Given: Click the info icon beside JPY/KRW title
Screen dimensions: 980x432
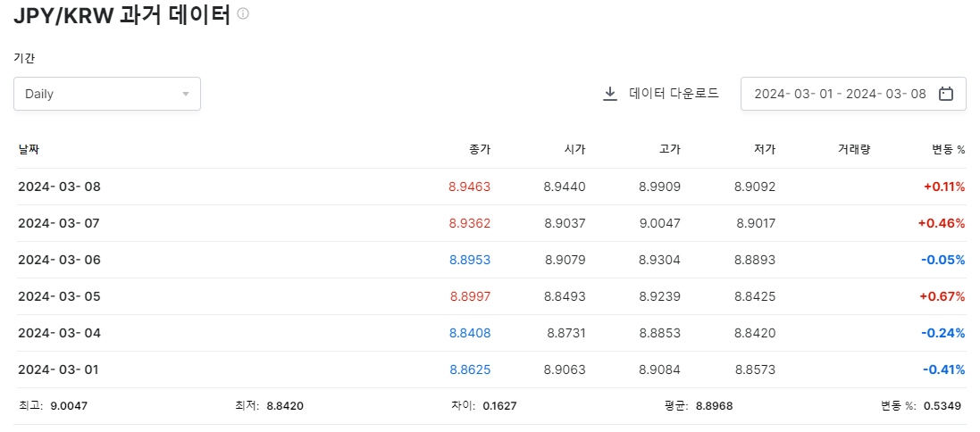Looking at the screenshot, I should [243, 13].
